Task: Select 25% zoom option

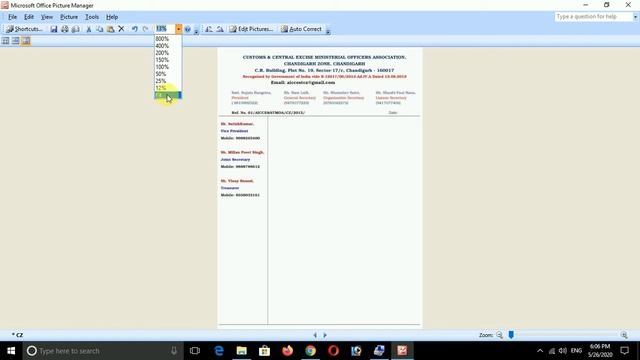Action: (168, 81)
